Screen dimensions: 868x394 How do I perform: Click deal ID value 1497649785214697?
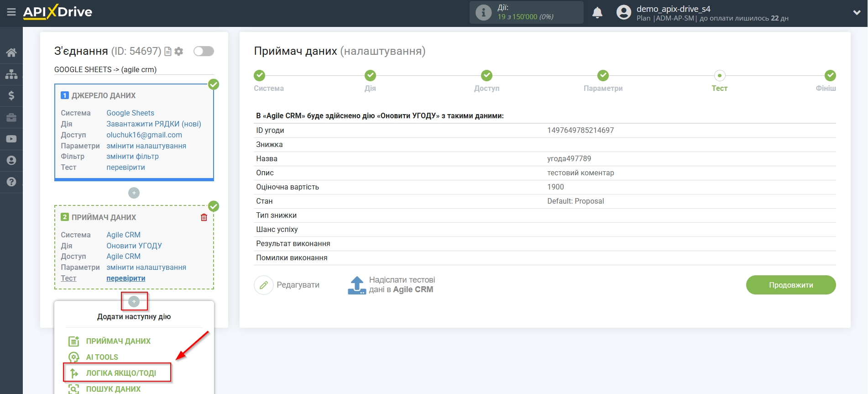[580, 130]
